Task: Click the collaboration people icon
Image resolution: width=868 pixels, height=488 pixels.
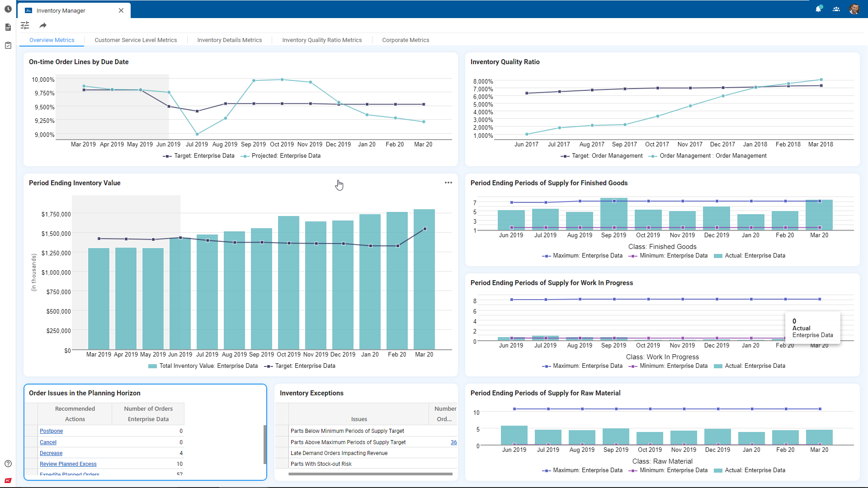Action: coord(836,9)
